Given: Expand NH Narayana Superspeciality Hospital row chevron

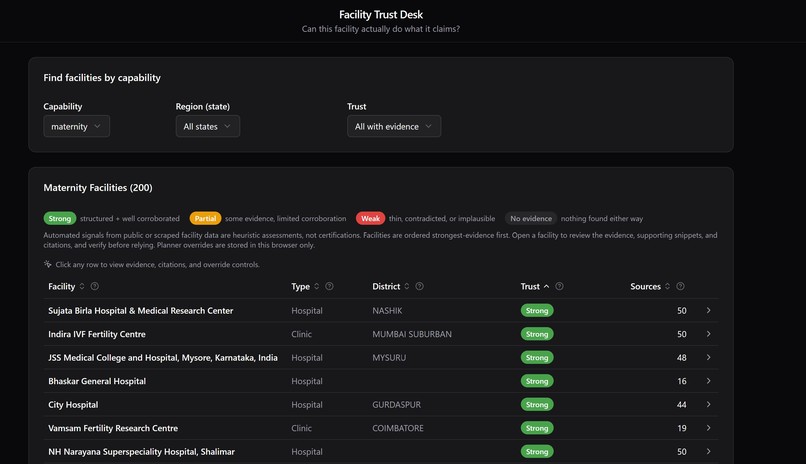Looking at the screenshot, I should tap(708, 452).
